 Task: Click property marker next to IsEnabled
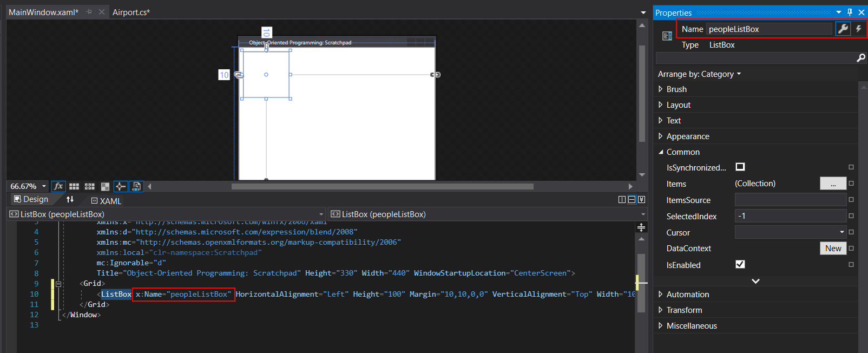(x=851, y=265)
